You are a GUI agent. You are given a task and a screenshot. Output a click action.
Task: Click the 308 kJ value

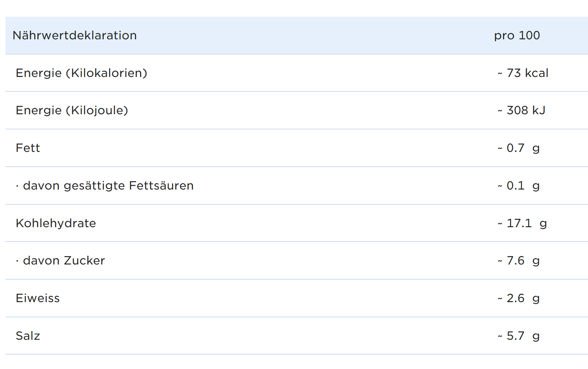[526, 110]
